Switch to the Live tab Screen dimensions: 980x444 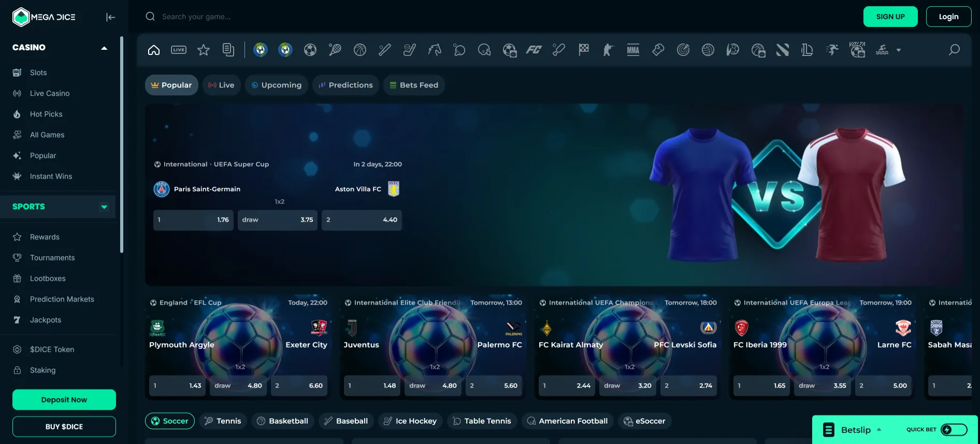(221, 85)
